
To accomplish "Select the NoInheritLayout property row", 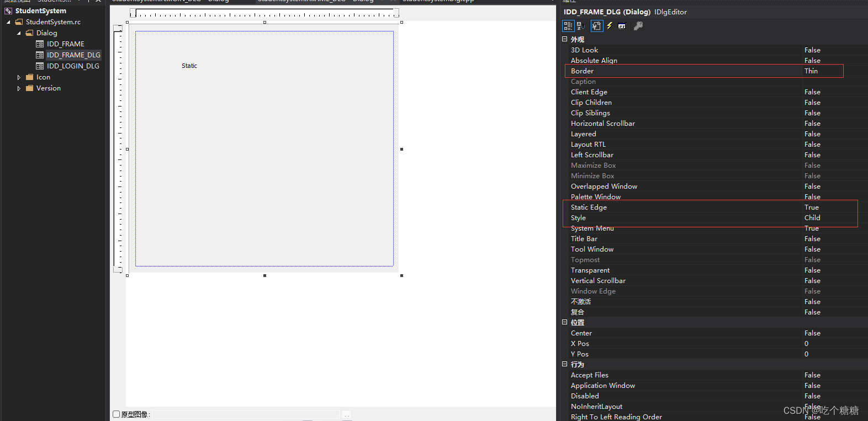I will point(718,407).
